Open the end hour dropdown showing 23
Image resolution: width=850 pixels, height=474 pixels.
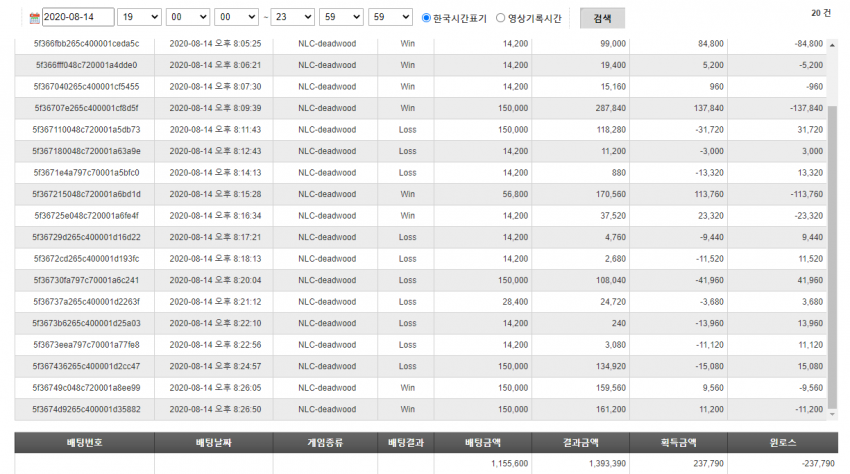[293, 17]
